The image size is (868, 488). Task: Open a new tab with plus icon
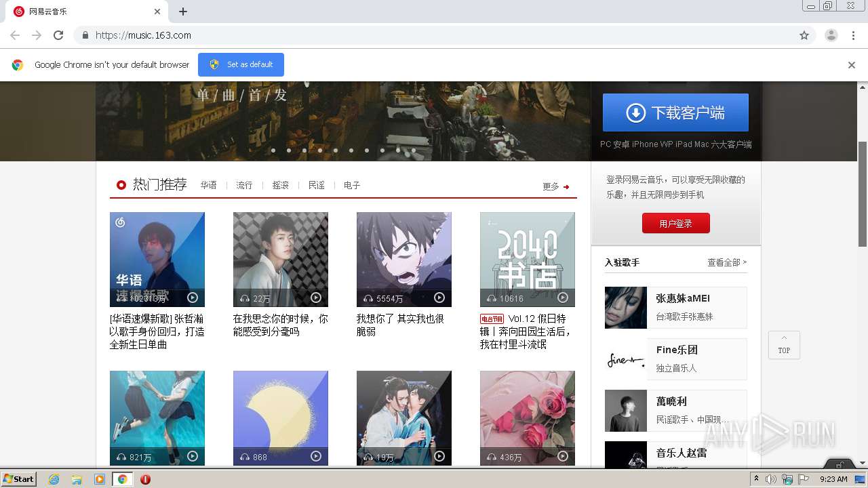pyautogui.click(x=183, y=12)
